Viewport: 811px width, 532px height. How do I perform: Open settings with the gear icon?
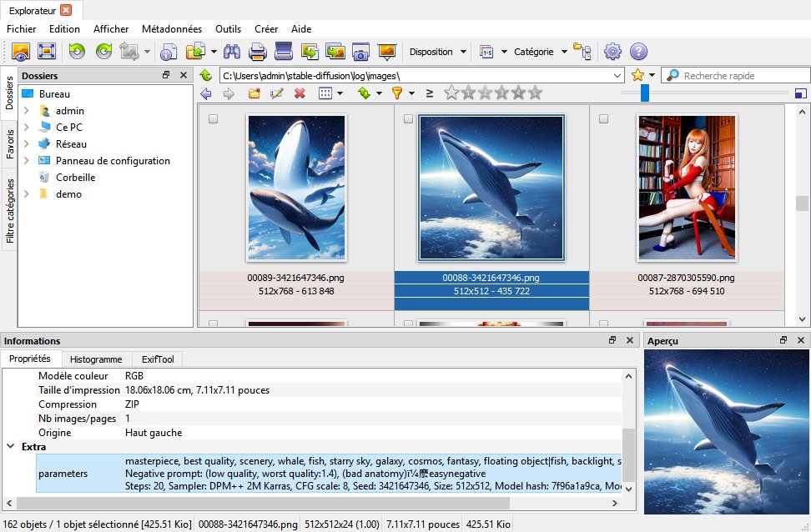(x=612, y=52)
